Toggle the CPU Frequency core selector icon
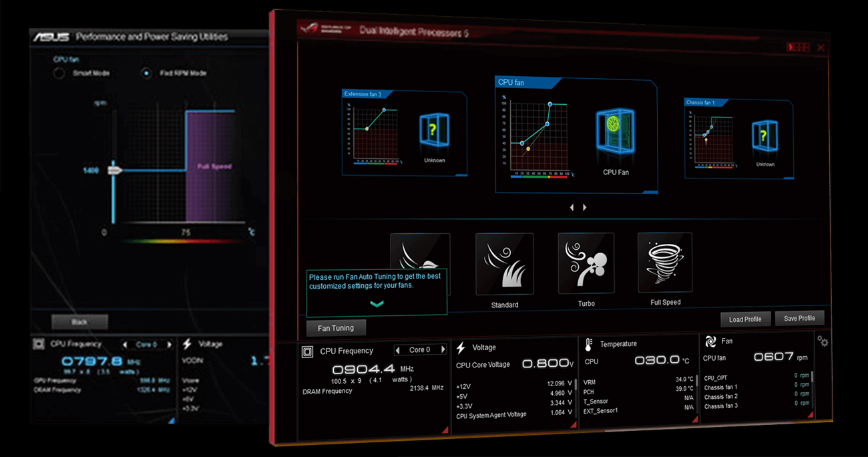The height and width of the screenshot is (457, 868). (306, 350)
